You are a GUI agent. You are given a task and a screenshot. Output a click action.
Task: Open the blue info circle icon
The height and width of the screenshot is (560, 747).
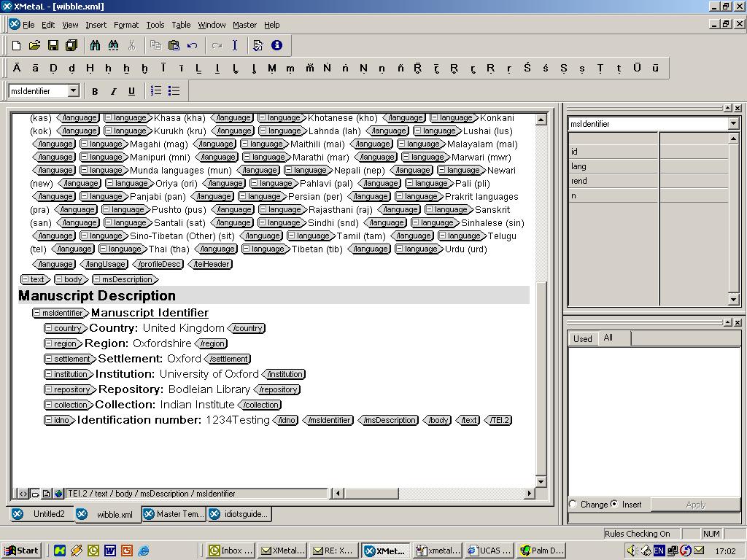click(276, 45)
